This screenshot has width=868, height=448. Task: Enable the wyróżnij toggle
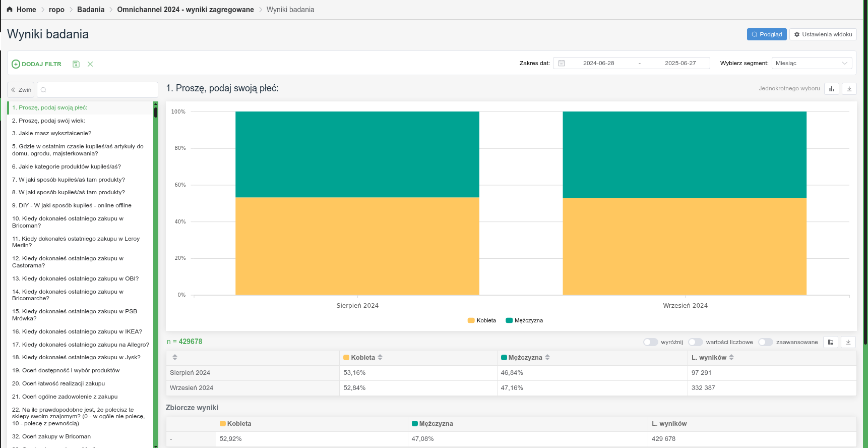650,342
